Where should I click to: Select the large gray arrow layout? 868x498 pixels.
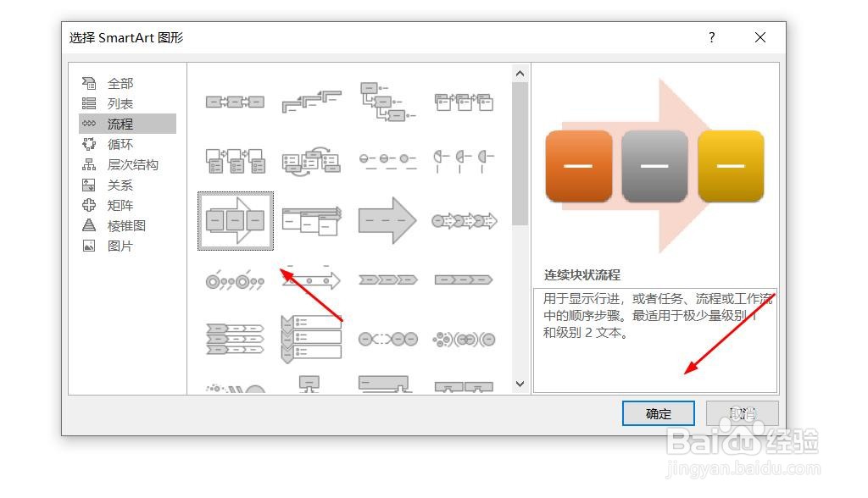(x=387, y=220)
